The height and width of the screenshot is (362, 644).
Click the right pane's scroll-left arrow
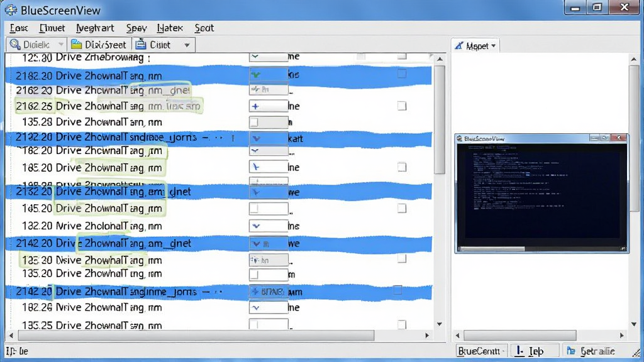[458, 336]
